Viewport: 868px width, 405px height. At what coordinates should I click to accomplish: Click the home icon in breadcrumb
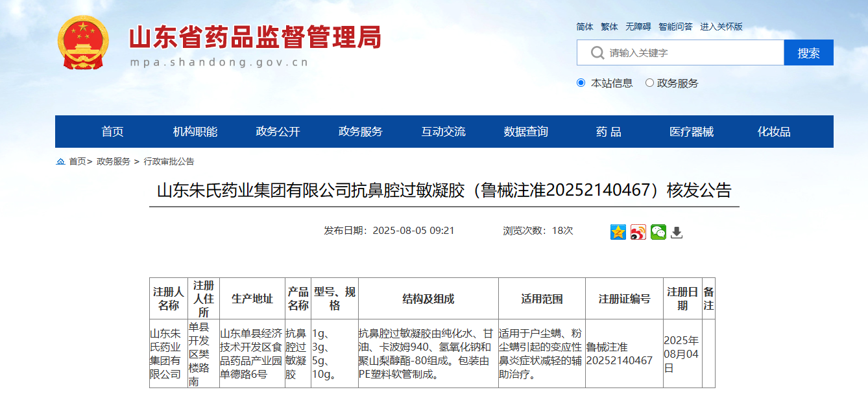click(60, 161)
